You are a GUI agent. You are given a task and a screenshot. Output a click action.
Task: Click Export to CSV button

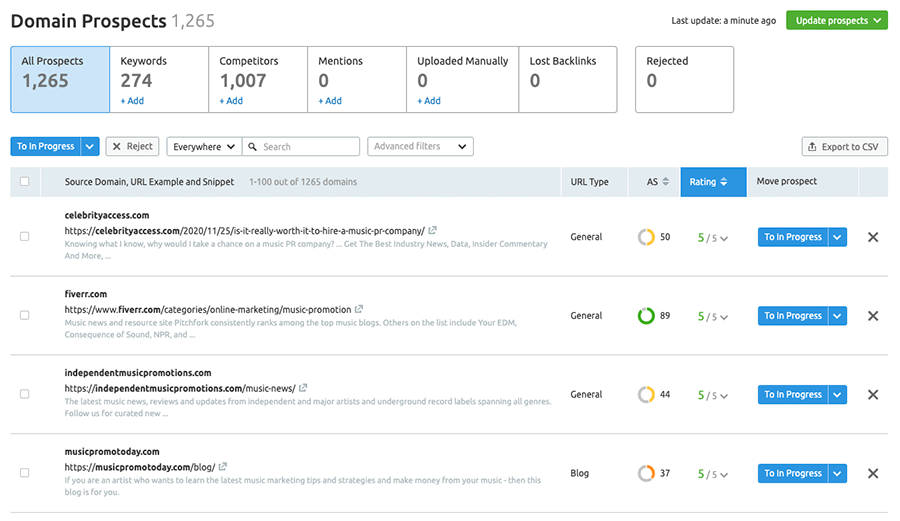coord(844,147)
